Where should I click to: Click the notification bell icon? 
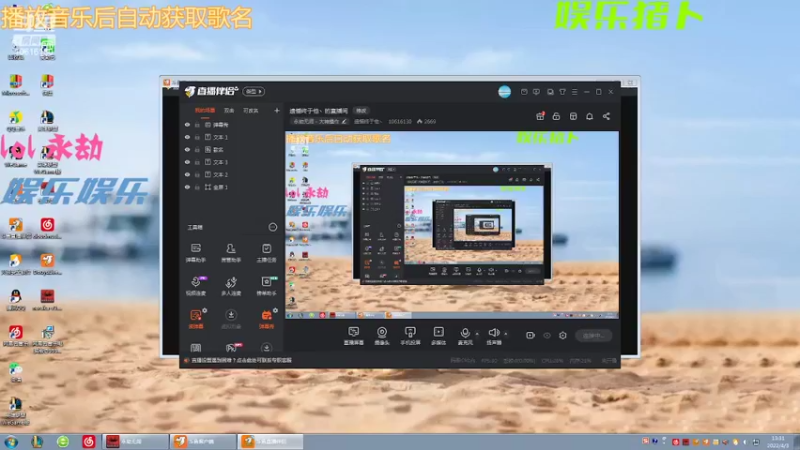[589, 116]
